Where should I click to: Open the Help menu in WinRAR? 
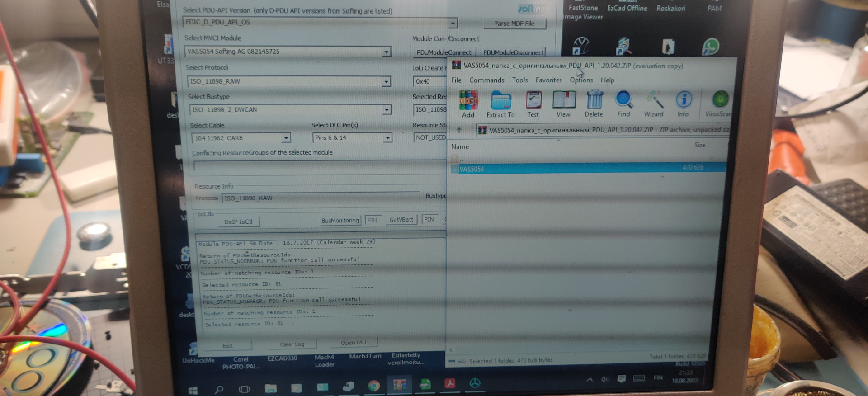[x=607, y=80]
